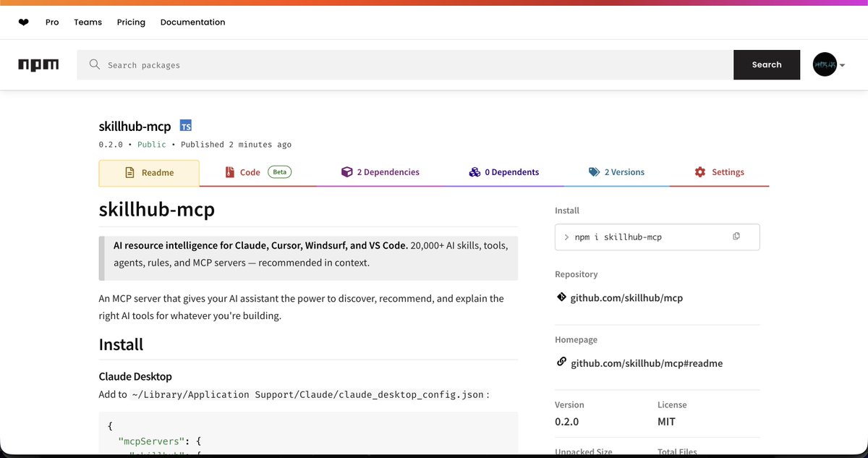
Task: Open the Teams link
Action: click(x=88, y=22)
